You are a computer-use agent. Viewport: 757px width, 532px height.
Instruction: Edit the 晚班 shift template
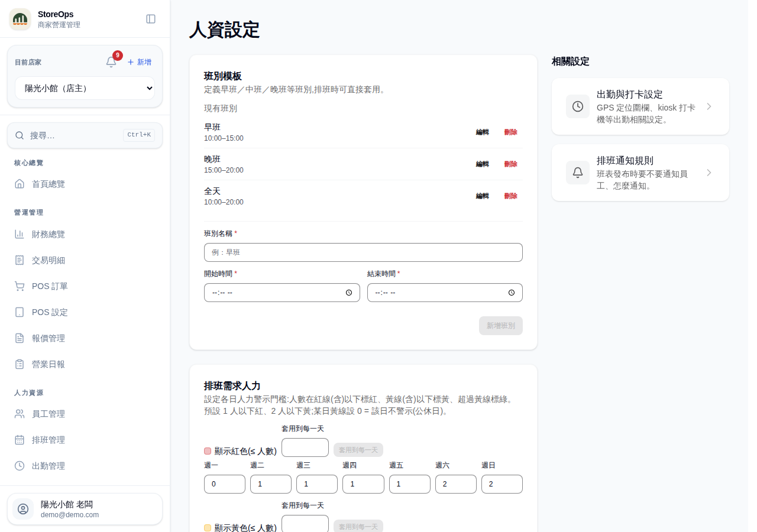coord(483,164)
